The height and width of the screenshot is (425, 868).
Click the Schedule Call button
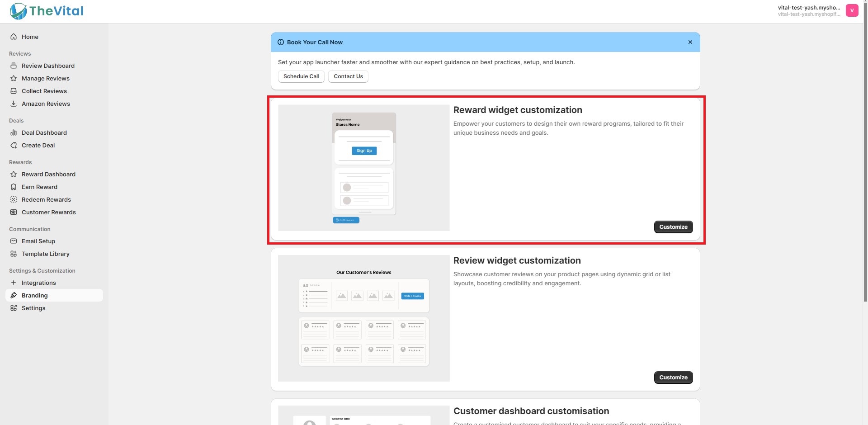click(301, 76)
